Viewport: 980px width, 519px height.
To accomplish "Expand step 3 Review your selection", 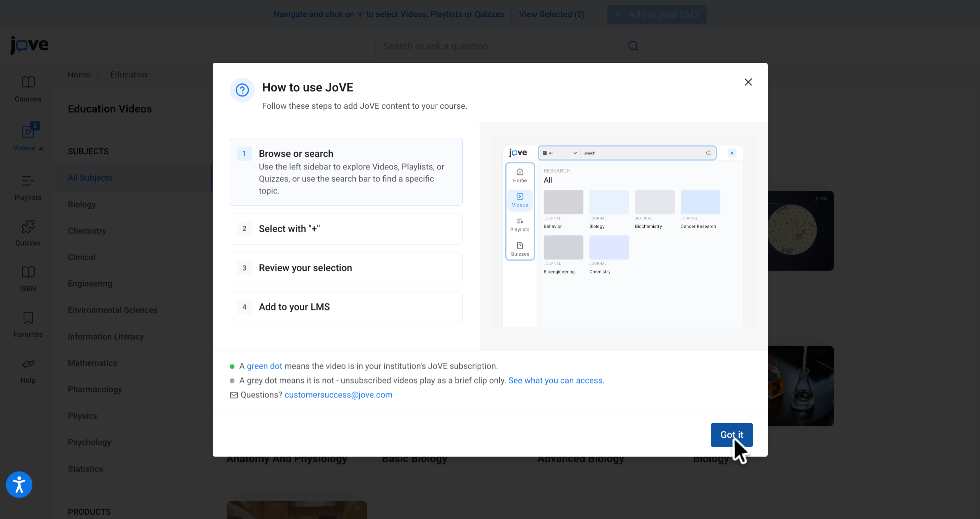I will (x=346, y=268).
